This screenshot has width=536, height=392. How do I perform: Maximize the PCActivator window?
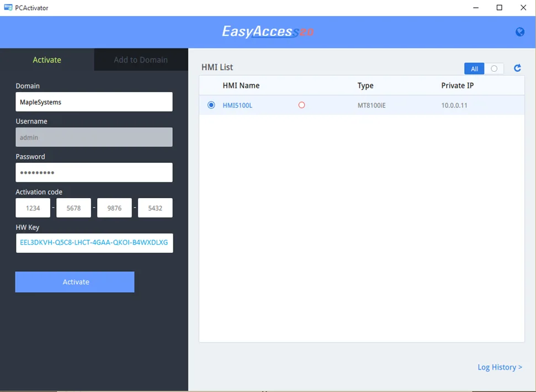(x=500, y=8)
